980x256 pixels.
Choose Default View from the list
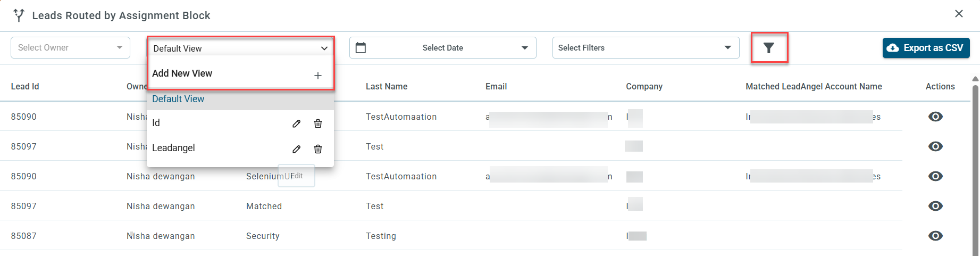(x=240, y=99)
